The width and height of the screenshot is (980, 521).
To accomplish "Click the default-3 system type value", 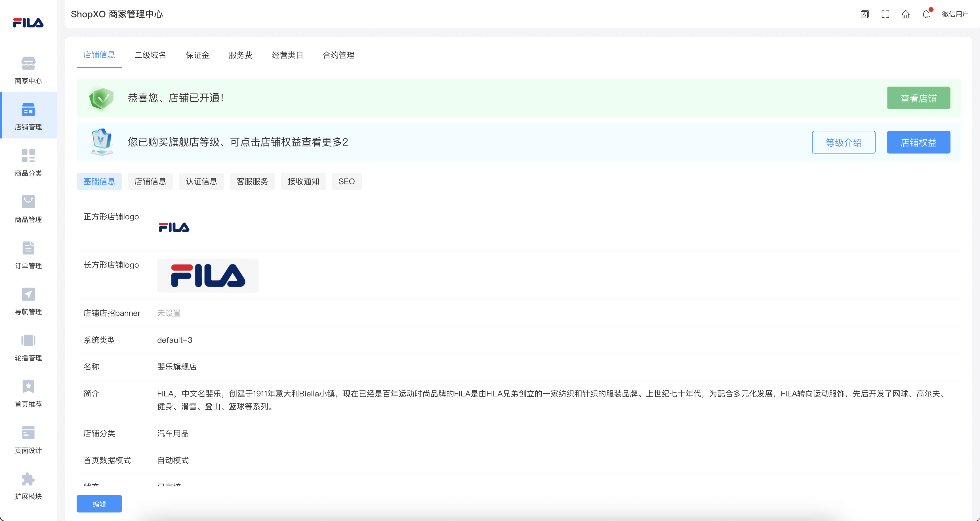I will pyautogui.click(x=174, y=340).
